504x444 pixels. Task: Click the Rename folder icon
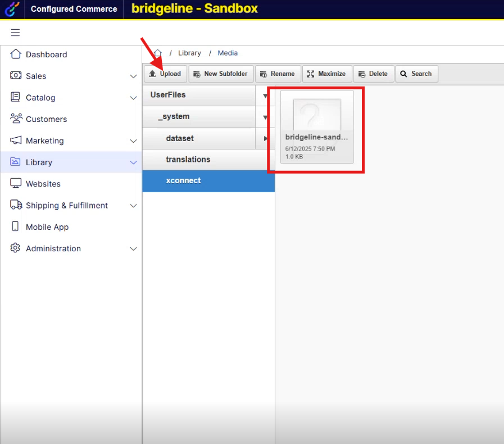tap(264, 74)
